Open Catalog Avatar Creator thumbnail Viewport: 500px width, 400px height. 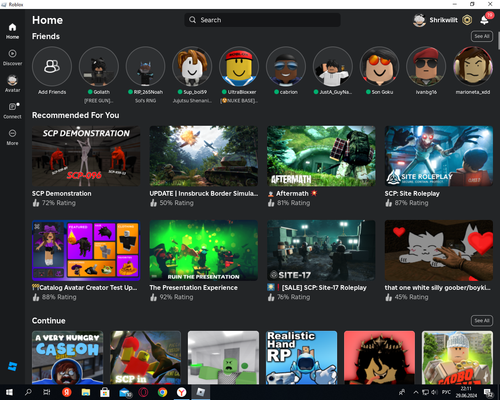pyautogui.click(x=86, y=250)
